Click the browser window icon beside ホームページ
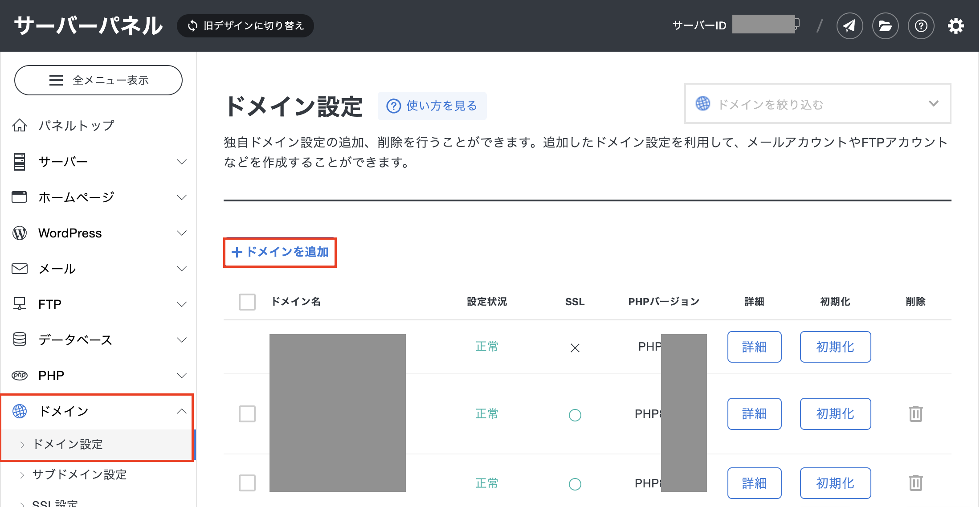Viewport: 980px width, 507px height. coord(19,197)
